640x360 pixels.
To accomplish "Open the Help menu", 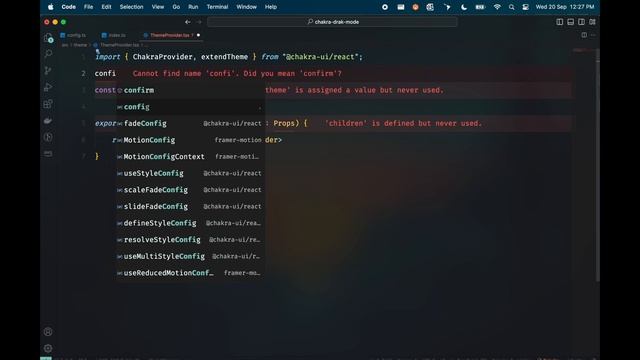I will coord(271,7).
